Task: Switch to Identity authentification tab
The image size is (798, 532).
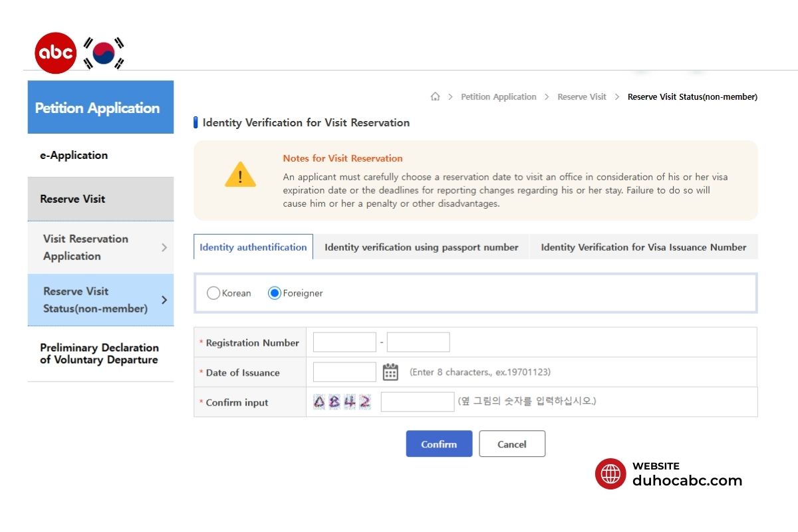Action: [x=253, y=247]
